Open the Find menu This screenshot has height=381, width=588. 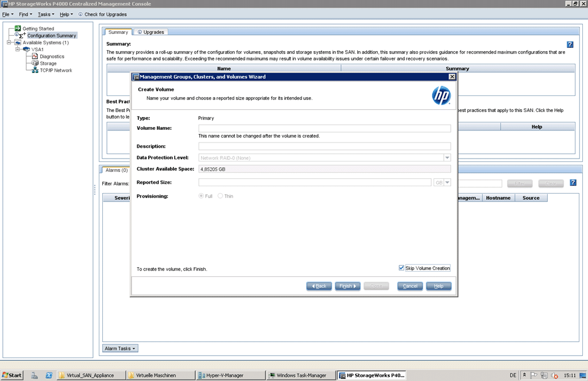click(25, 14)
